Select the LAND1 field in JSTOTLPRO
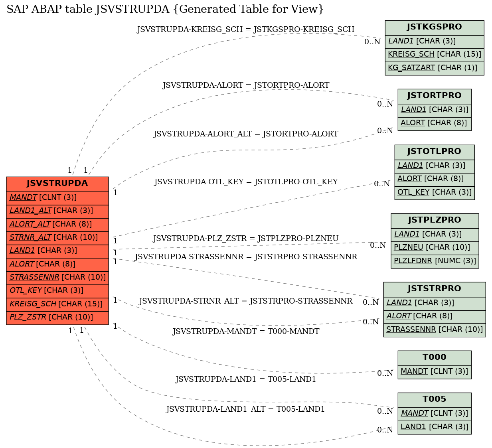The height and width of the screenshot is (448, 492). (435, 166)
